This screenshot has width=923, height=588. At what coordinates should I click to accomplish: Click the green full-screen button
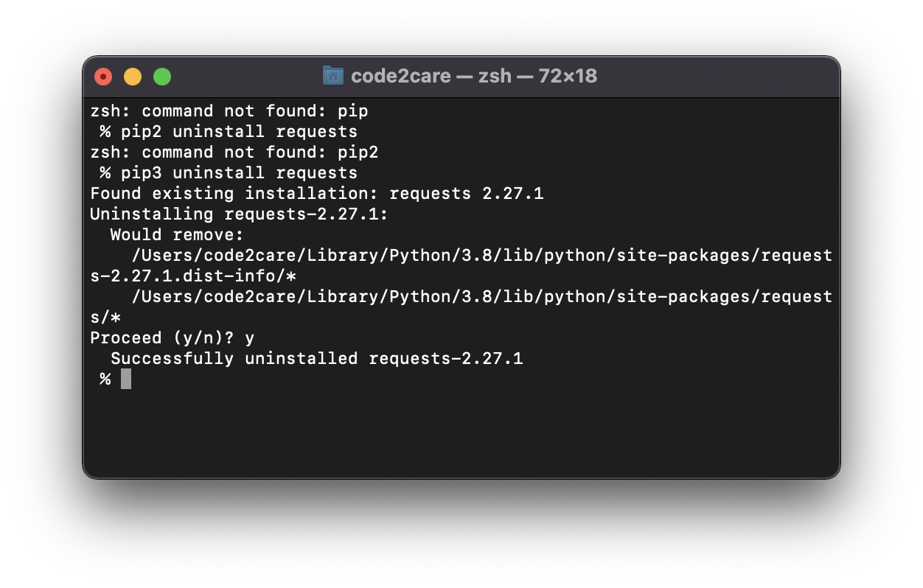tap(161, 76)
